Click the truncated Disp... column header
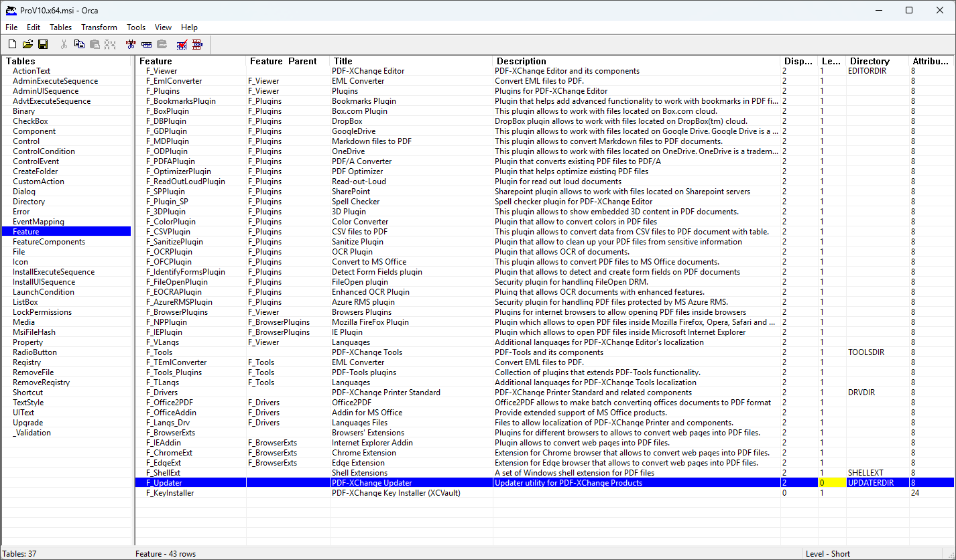This screenshot has height=560, width=956. point(799,61)
